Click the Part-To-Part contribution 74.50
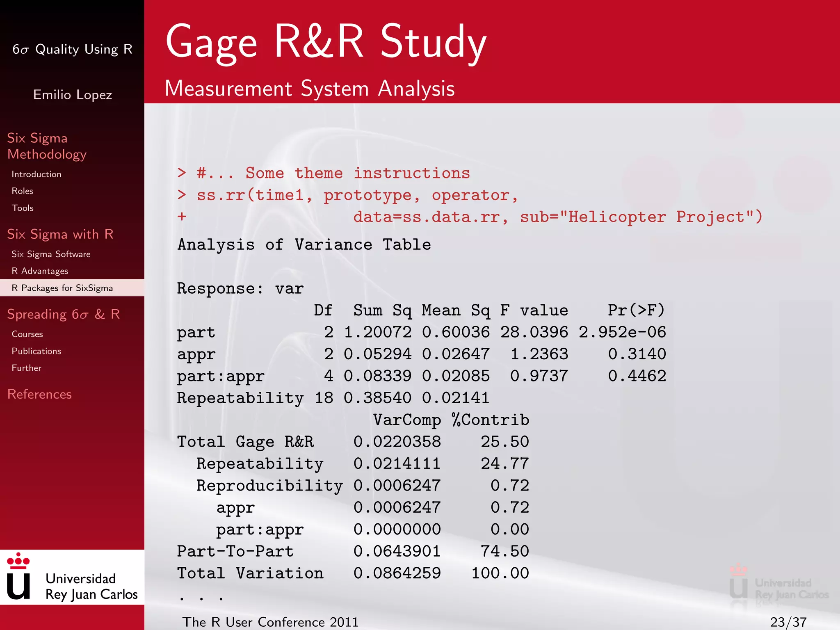The height and width of the screenshot is (630, 840). coord(505,551)
